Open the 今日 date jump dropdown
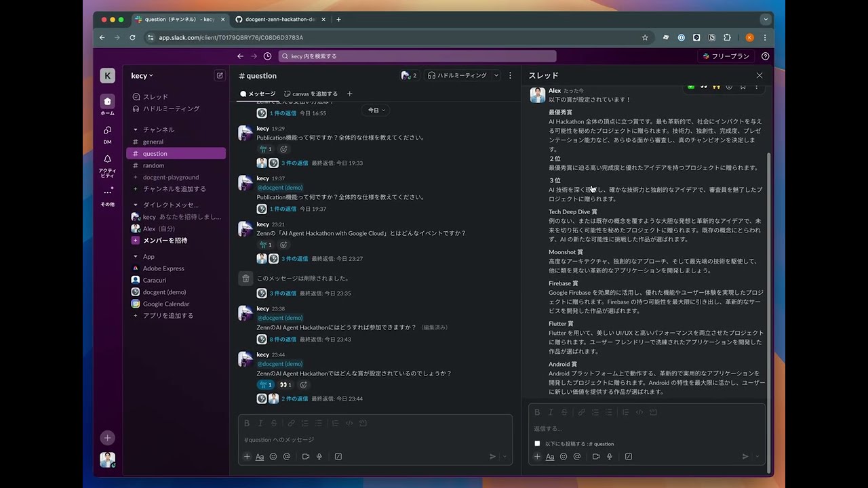This screenshot has height=488, width=868. pos(376,110)
